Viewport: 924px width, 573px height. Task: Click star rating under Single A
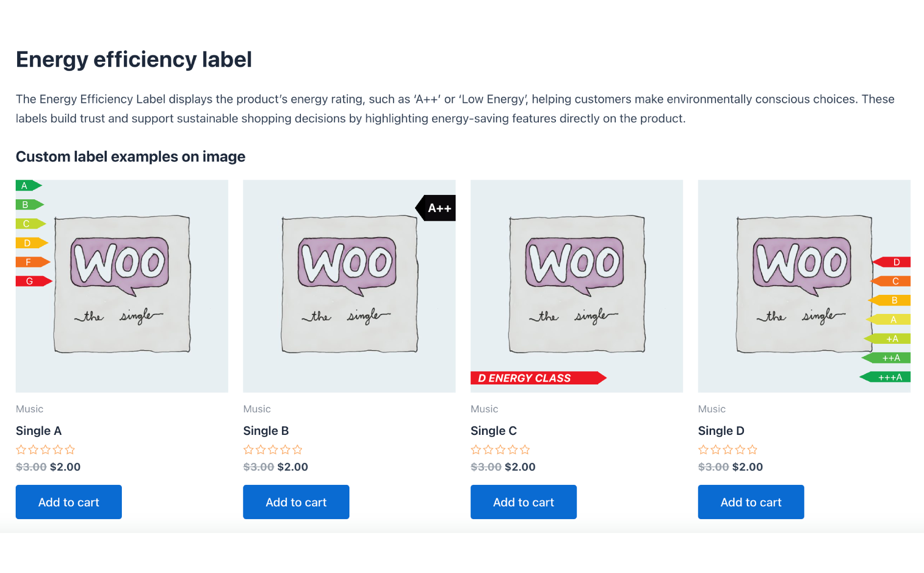coord(46,450)
